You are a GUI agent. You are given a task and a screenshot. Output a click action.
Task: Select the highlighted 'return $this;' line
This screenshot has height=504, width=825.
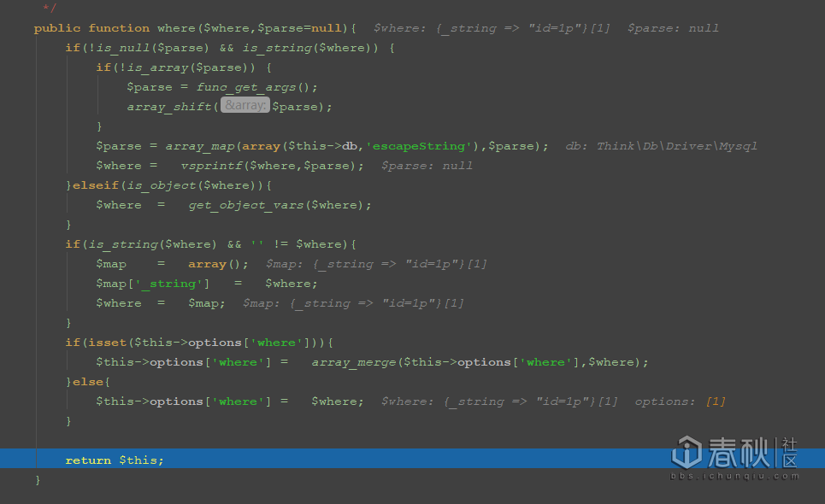(412, 458)
